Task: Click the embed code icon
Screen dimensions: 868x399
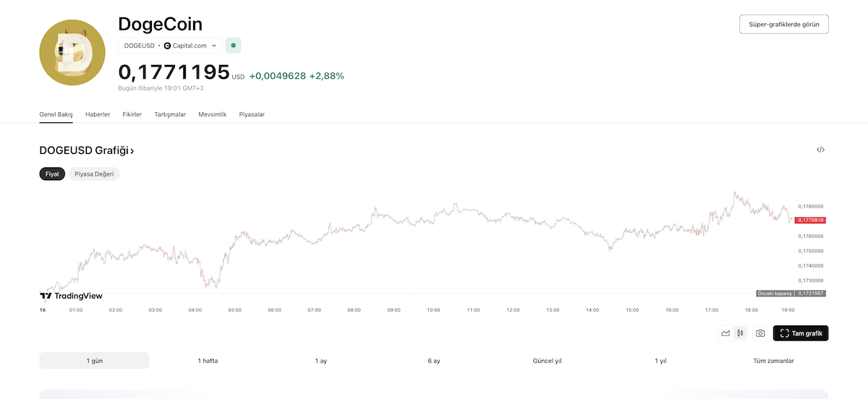Action: 820,150
